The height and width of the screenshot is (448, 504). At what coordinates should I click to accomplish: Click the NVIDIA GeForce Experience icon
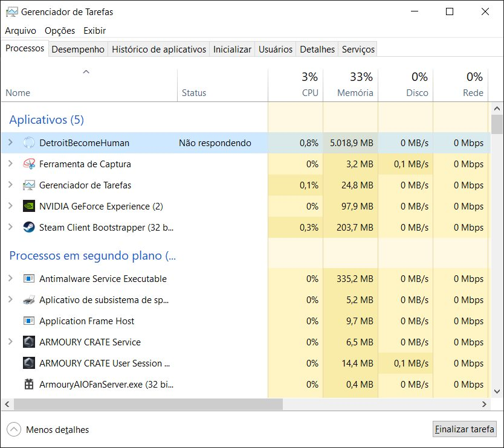click(29, 206)
